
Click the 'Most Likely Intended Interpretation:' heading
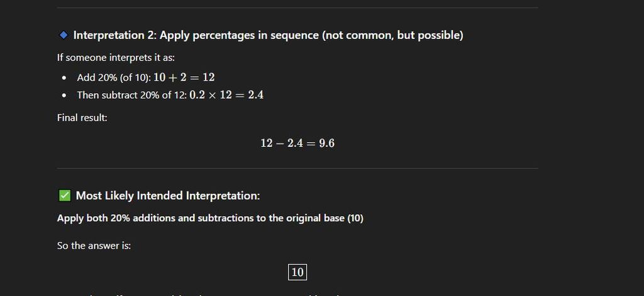pyautogui.click(x=167, y=196)
